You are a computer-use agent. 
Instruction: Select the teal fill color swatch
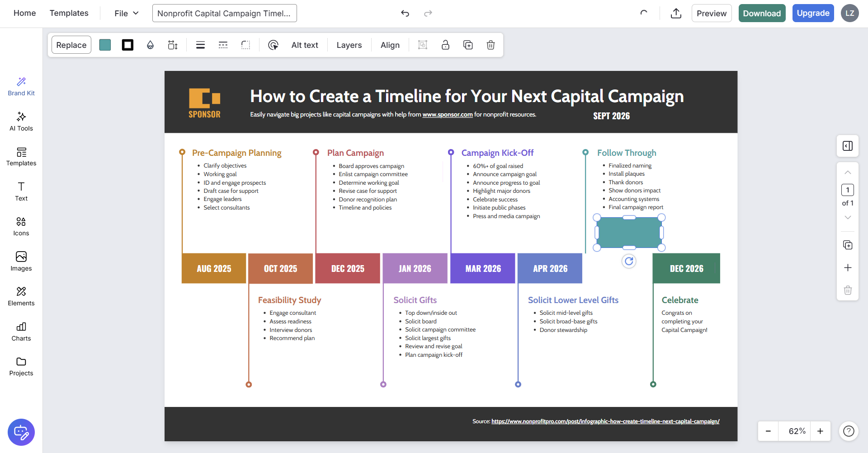105,45
